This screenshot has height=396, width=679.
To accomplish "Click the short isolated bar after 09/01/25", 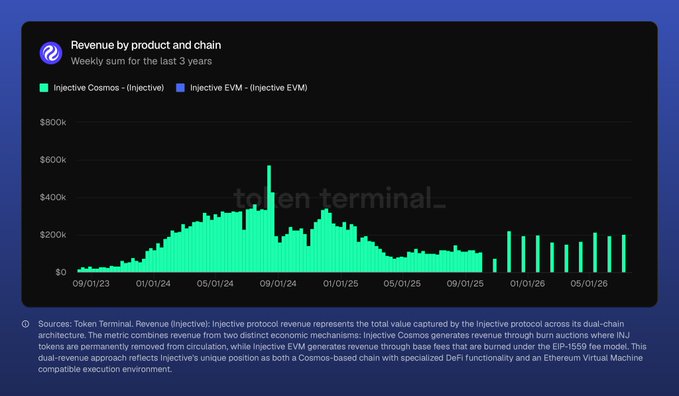I will coord(495,266).
